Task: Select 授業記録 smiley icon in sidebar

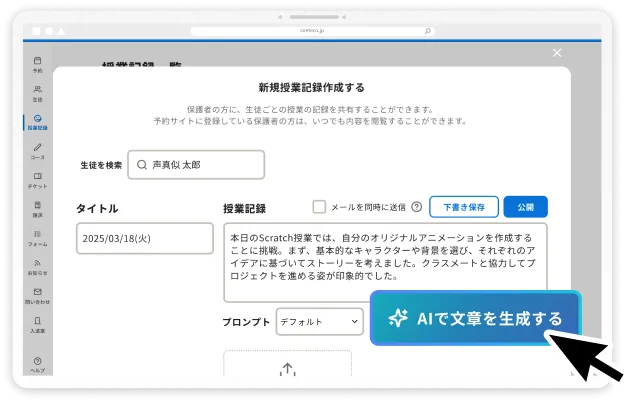Action: [x=38, y=118]
